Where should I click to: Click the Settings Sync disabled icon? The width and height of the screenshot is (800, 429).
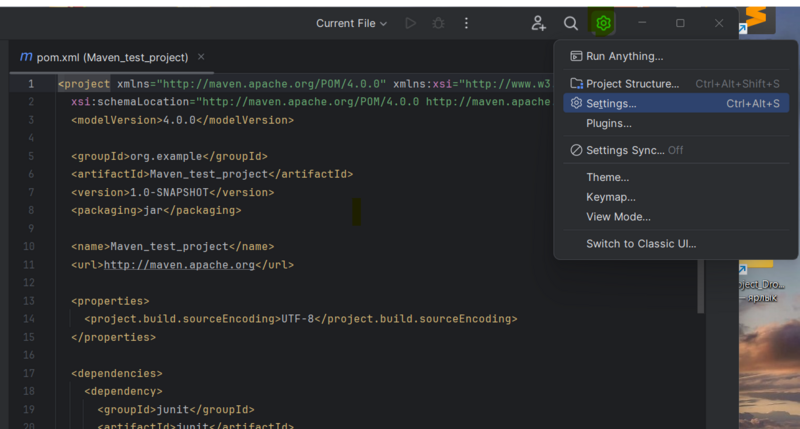[576, 150]
